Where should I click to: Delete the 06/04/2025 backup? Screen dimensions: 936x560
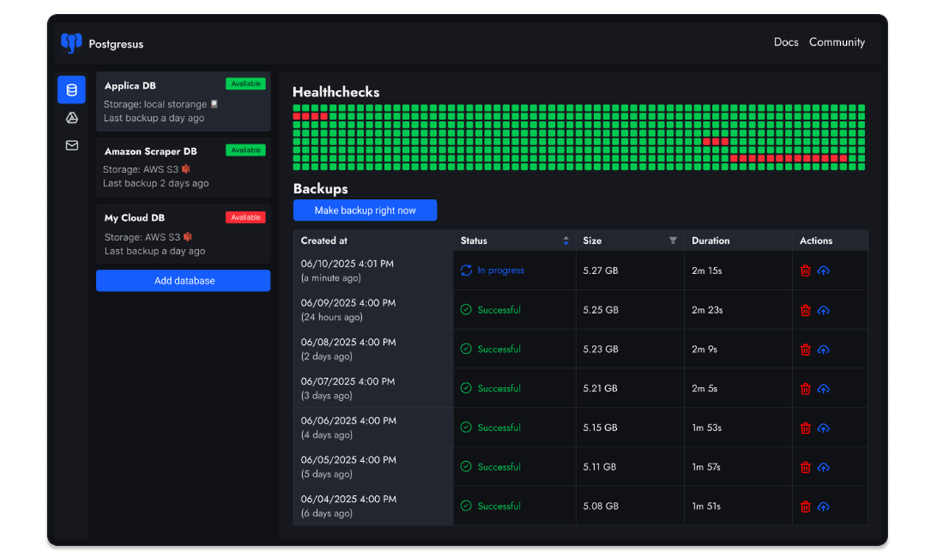[806, 506]
